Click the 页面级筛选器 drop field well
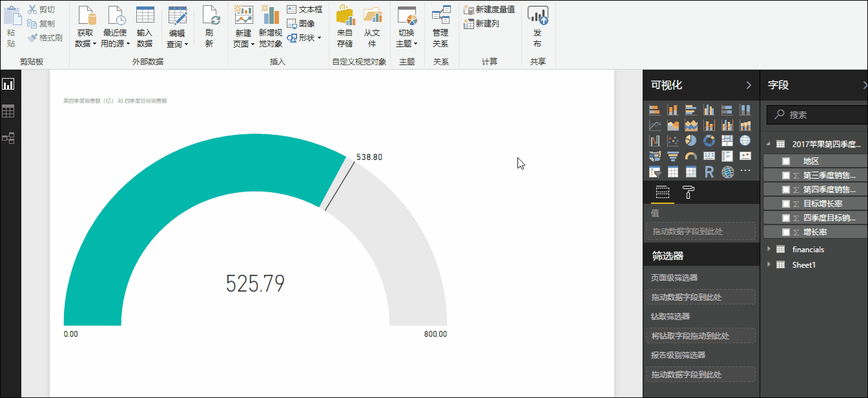868x398 pixels. point(701,297)
